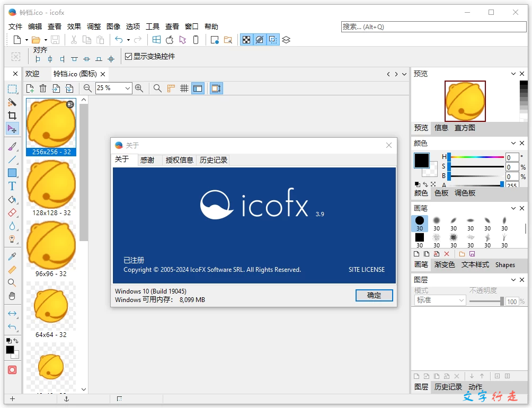Click the zoom in magnifier icon
This screenshot has height=408, width=532.
click(x=139, y=88)
